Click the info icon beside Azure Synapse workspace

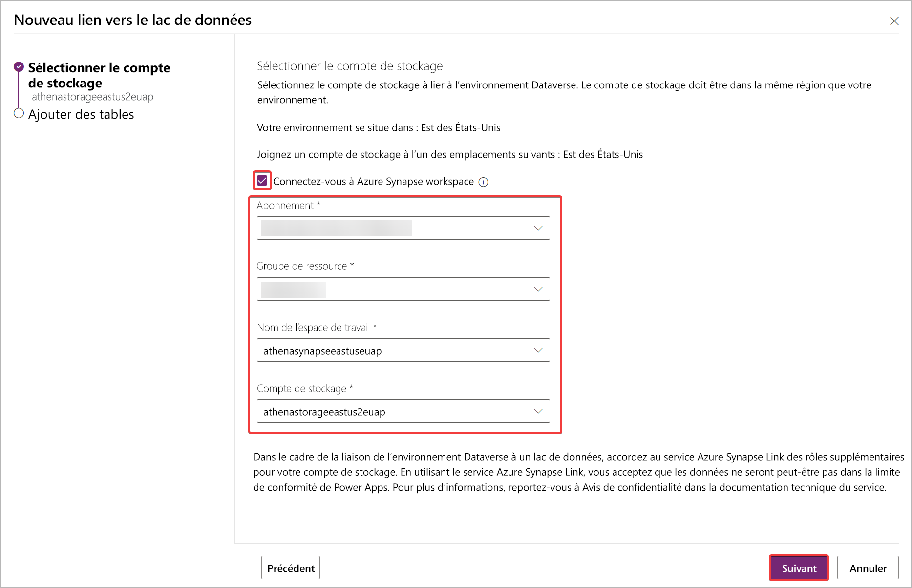tap(483, 182)
